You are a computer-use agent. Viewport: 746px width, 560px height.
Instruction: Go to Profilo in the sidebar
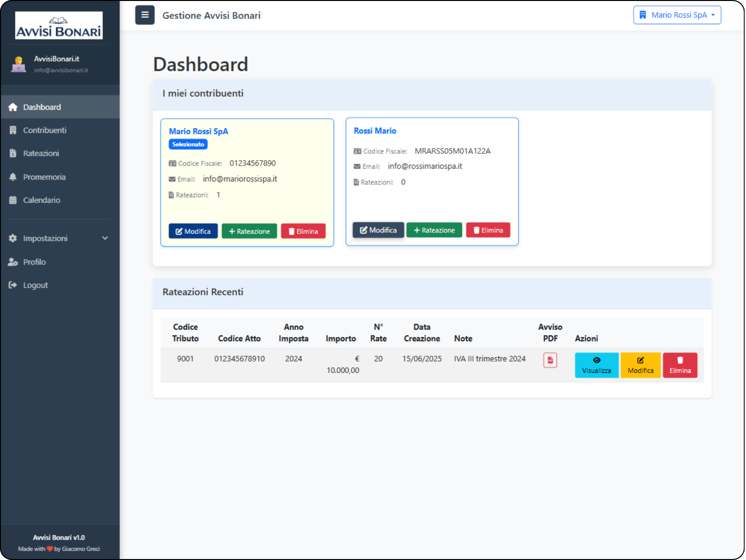click(34, 262)
